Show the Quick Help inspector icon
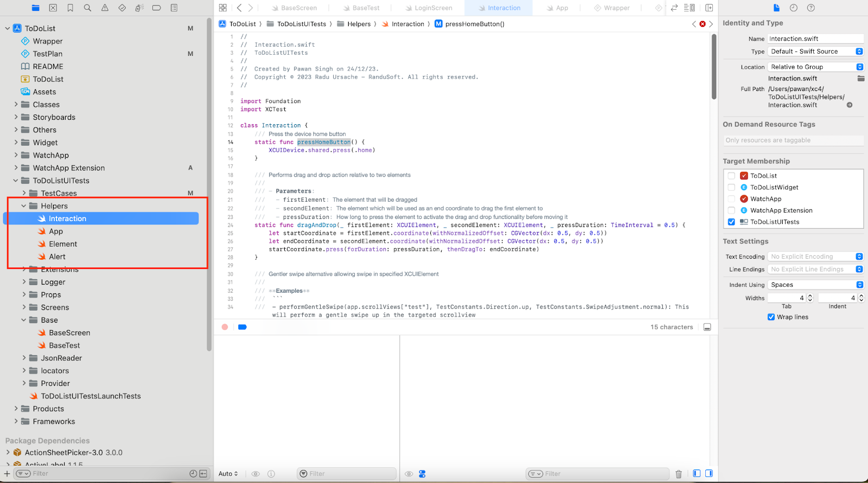 click(x=811, y=8)
